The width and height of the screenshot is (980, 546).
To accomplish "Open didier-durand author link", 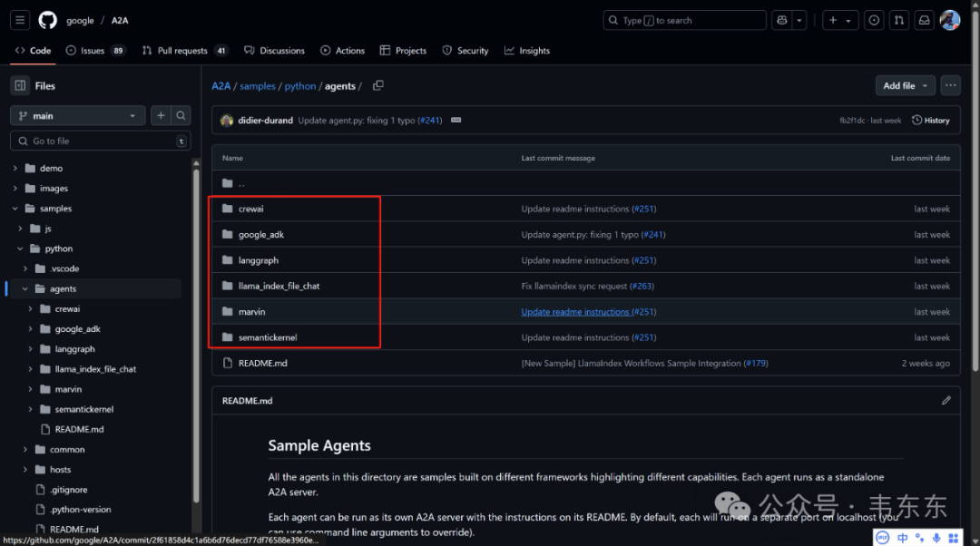I will [265, 121].
